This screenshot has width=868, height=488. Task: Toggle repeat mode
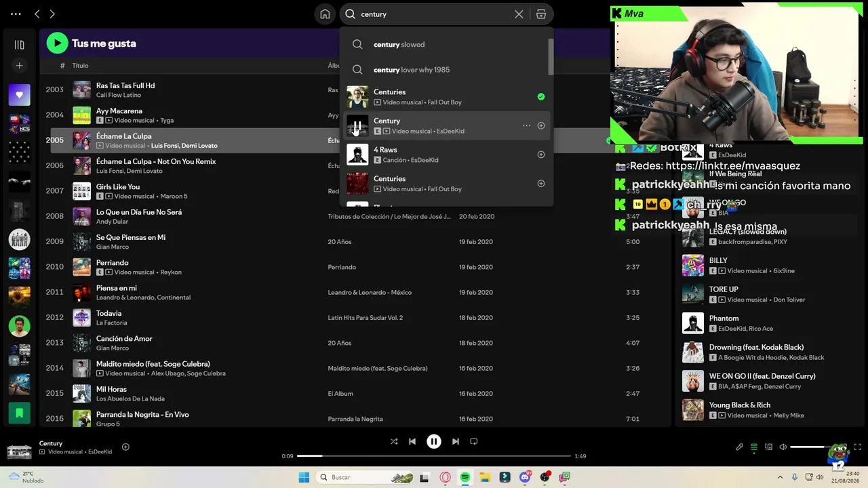[474, 441]
